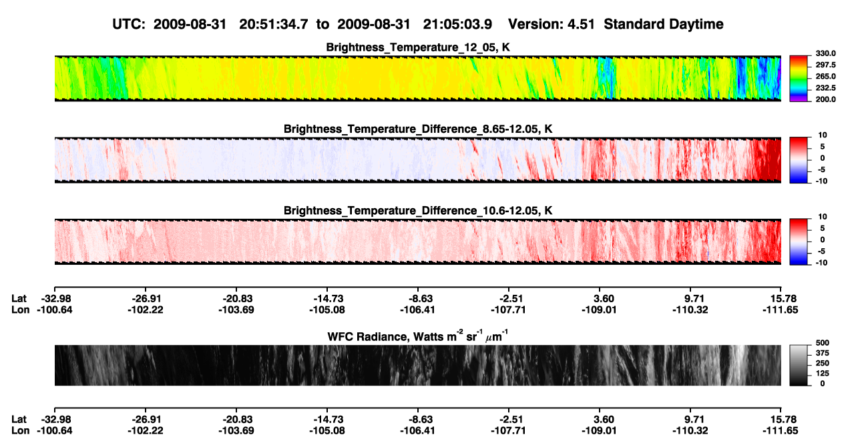Click upper axis longitude value -111.65
The image size is (868, 445).
[781, 310]
